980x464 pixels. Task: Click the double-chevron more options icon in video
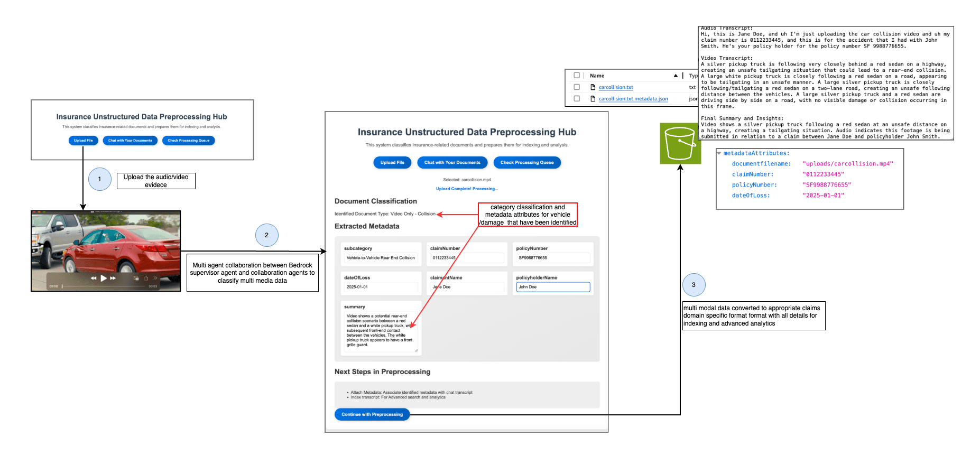tap(155, 278)
